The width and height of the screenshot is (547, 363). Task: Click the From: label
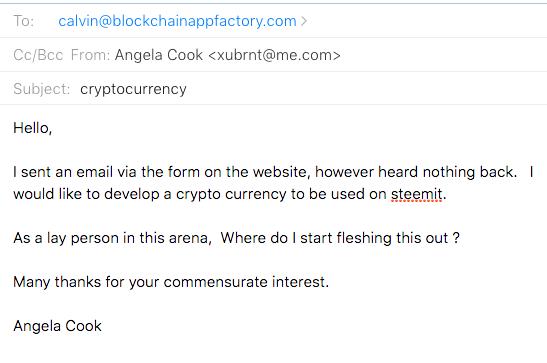pyautogui.click(x=90, y=55)
